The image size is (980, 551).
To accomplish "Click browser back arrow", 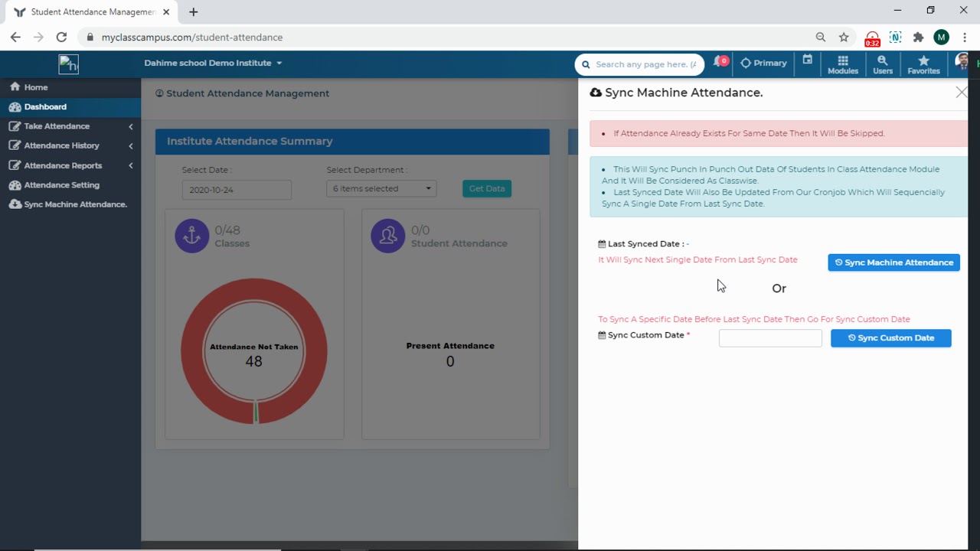I will coord(15,37).
